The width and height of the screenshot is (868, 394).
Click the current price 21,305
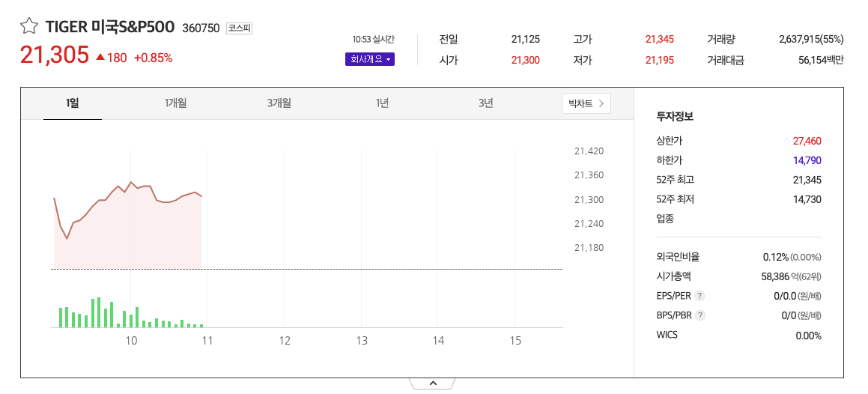tap(54, 55)
